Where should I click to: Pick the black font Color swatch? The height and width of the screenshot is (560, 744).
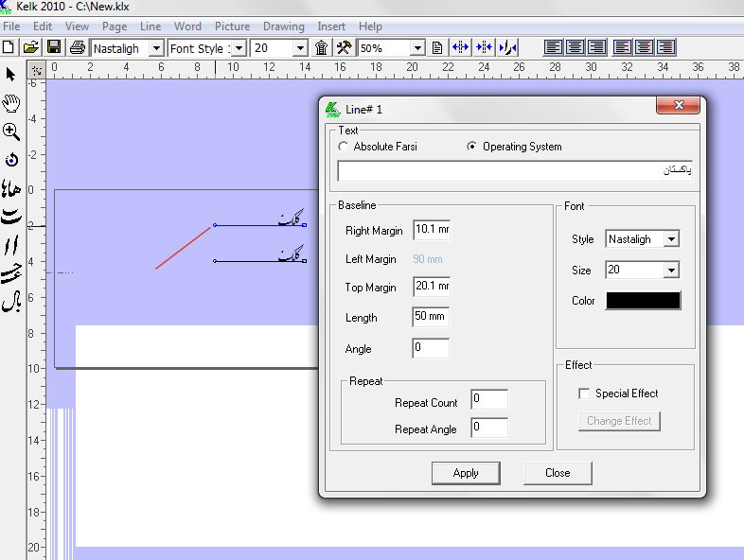(644, 301)
